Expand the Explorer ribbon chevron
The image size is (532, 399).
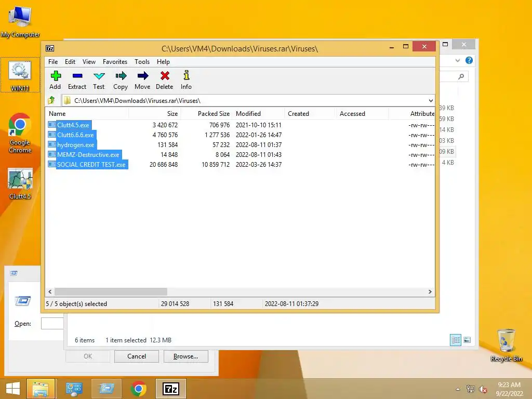458,60
